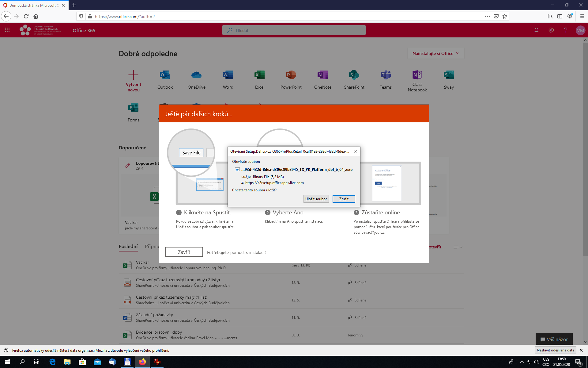This screenshot has height=368, width=588.
Task: Open Potřebujete pomoc s instalací link
Action: pyautogui.click(x=236, y=252)
